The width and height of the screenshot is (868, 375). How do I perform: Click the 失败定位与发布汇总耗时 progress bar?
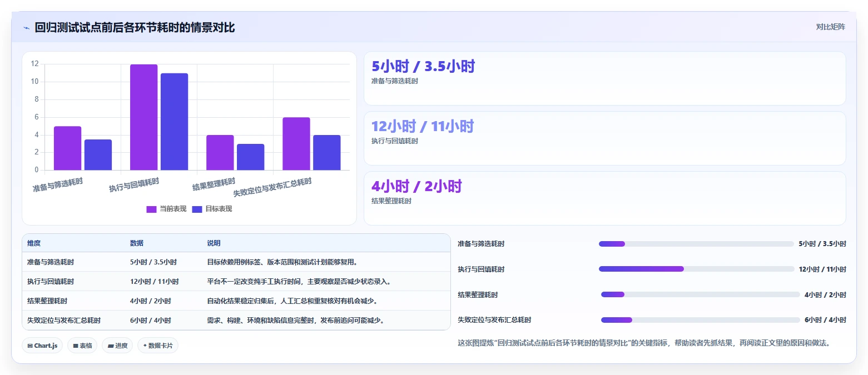(700, 320)
